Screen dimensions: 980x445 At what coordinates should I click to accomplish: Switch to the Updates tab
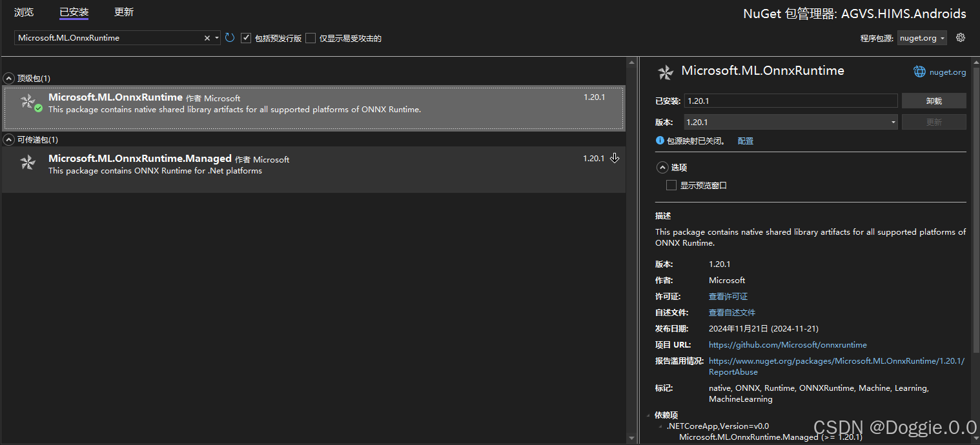tap(124, 12)
